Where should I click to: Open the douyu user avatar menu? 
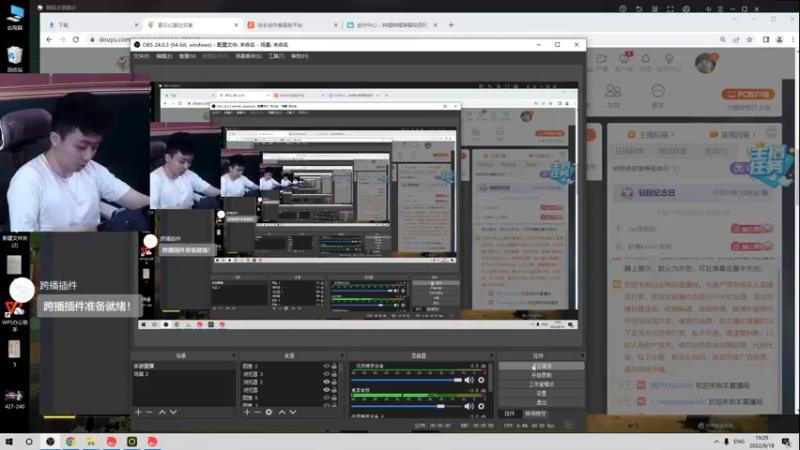[706, 63]
